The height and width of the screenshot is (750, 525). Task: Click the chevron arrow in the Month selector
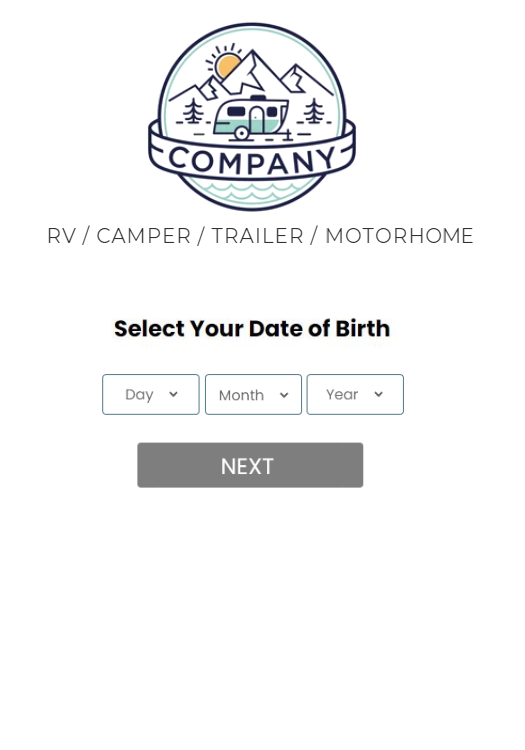(x=284, y=395)
